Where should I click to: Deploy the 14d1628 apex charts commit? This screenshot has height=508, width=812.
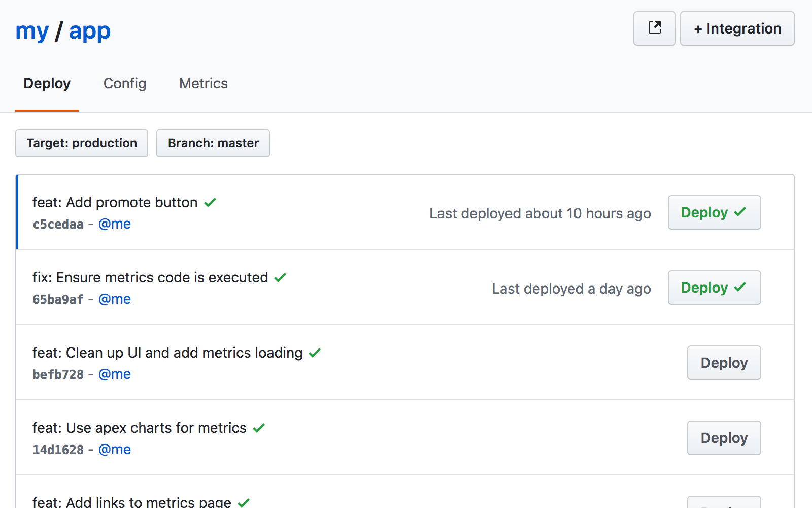click(724, 438)
